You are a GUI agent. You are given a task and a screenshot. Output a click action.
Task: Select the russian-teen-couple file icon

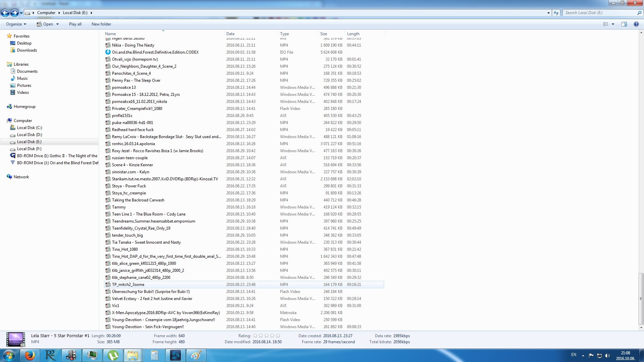[108, 158]
